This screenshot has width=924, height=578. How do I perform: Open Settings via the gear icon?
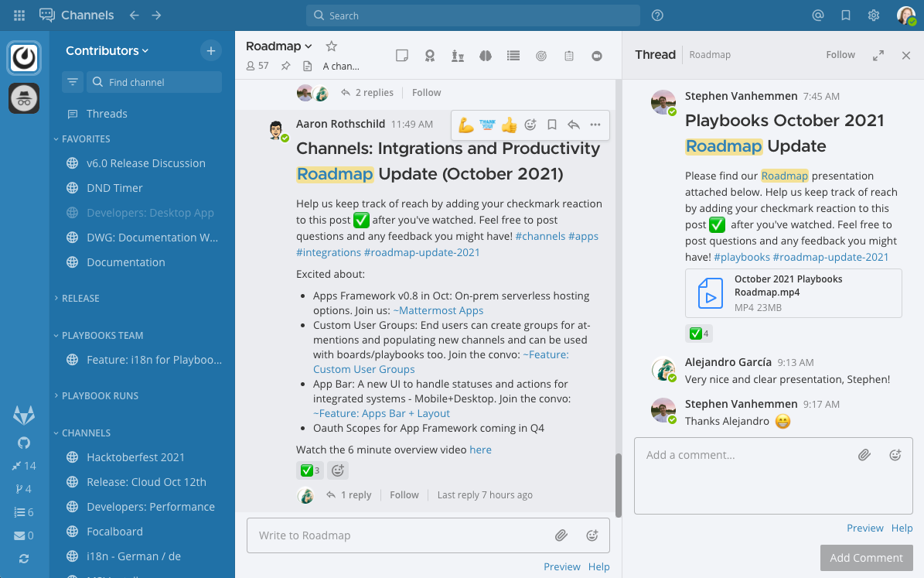click(x=873, y=15)
